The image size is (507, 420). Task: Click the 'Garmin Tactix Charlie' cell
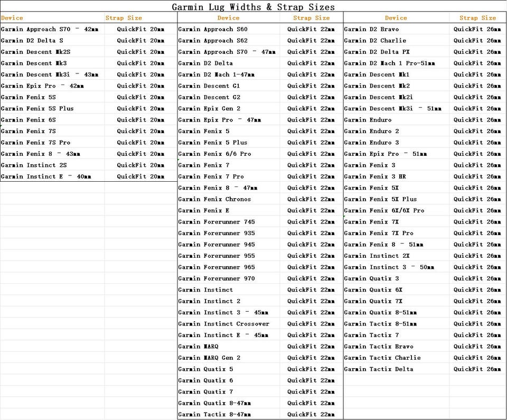tap(396, 358)
